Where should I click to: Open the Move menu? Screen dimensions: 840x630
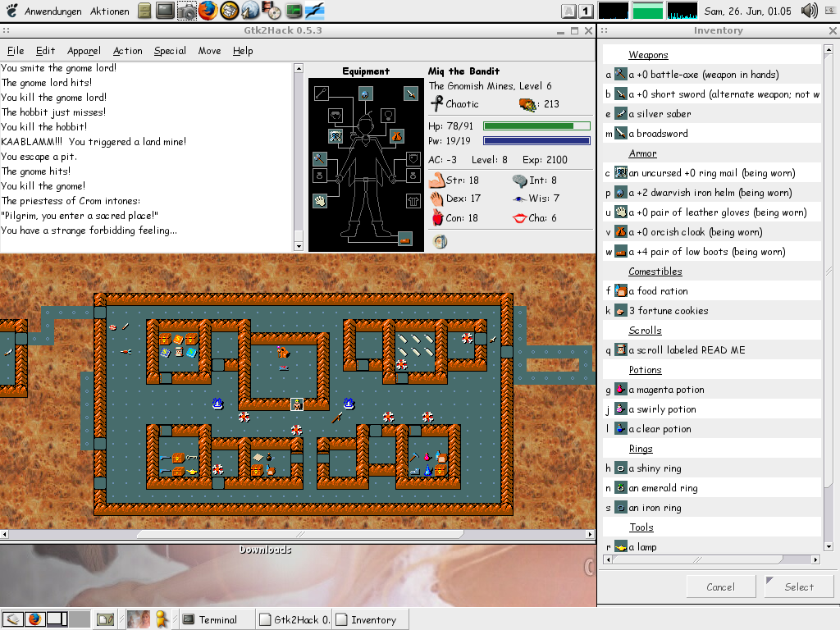pos(209,51)
